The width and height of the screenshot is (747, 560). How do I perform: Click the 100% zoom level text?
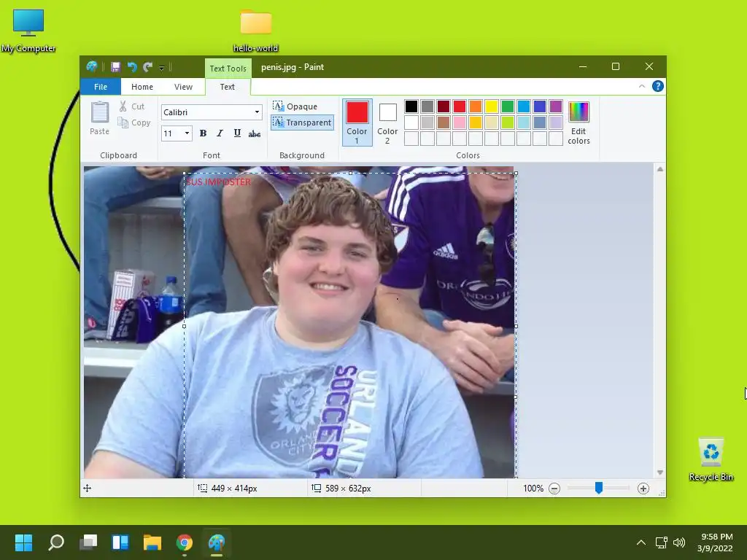[x=533, y=489]
